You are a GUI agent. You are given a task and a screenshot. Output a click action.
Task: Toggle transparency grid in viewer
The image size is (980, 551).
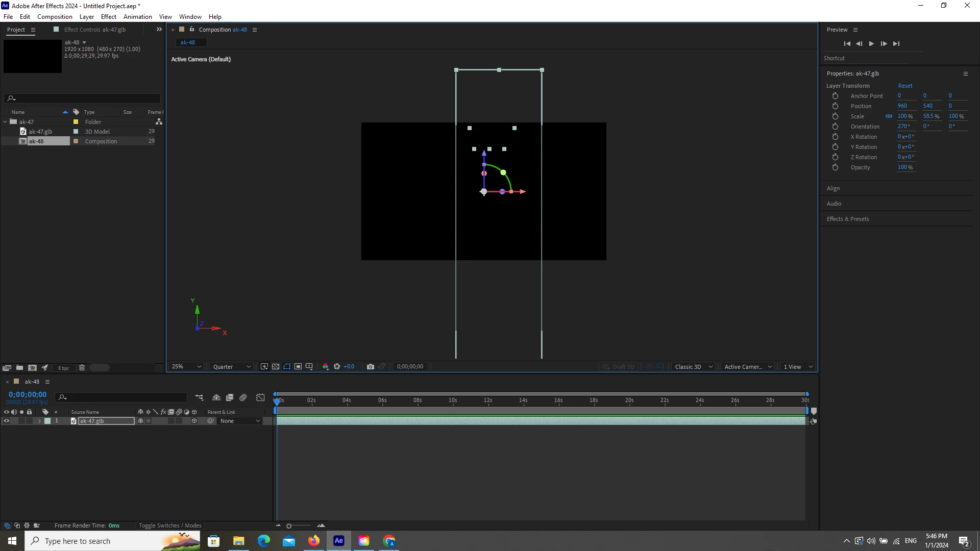click(x=276, y=367)
